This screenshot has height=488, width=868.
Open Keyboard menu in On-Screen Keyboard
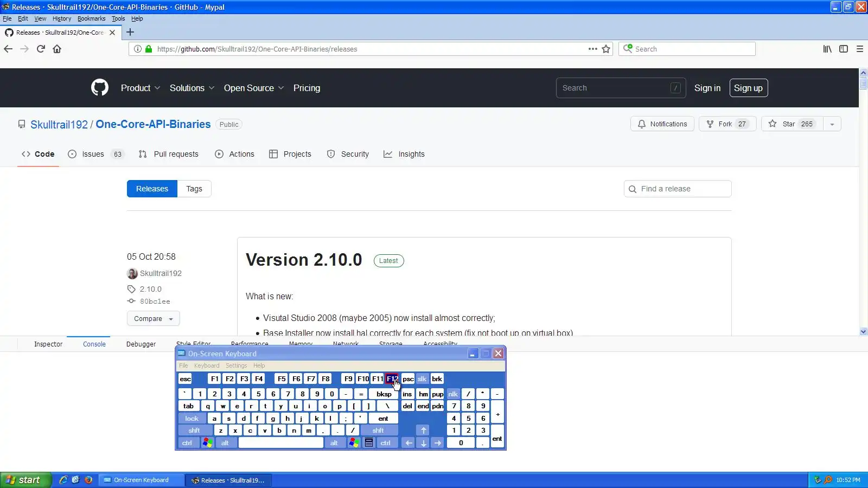pos(207,366)
